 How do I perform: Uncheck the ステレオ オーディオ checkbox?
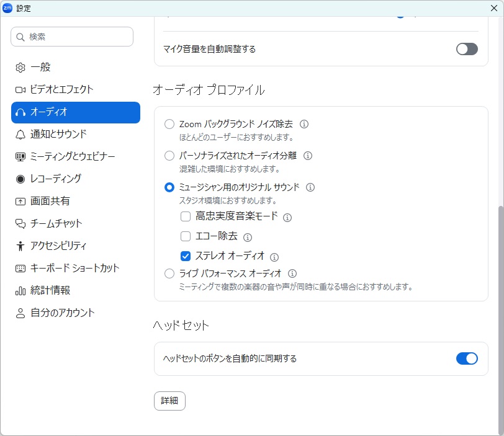[x=186, y=256]
